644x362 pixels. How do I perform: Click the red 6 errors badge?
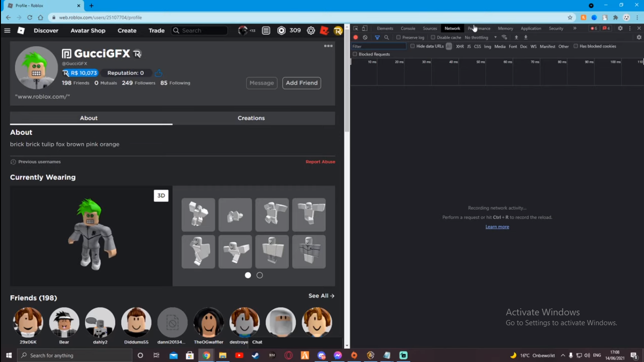pyautogui.click(x=594, y=28)
